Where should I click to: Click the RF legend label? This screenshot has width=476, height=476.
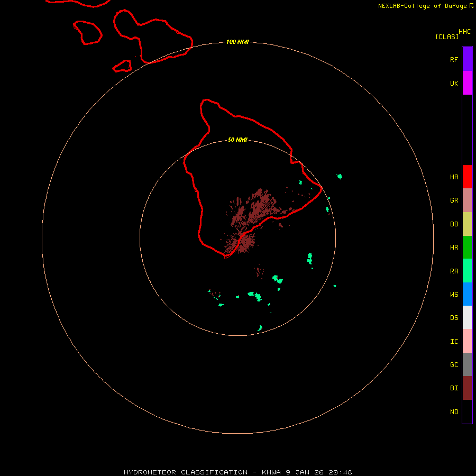[x=454, y=59]
